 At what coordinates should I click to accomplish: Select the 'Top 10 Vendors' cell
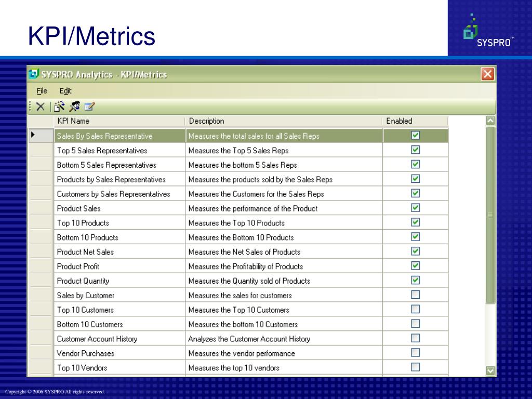[120, 367]
